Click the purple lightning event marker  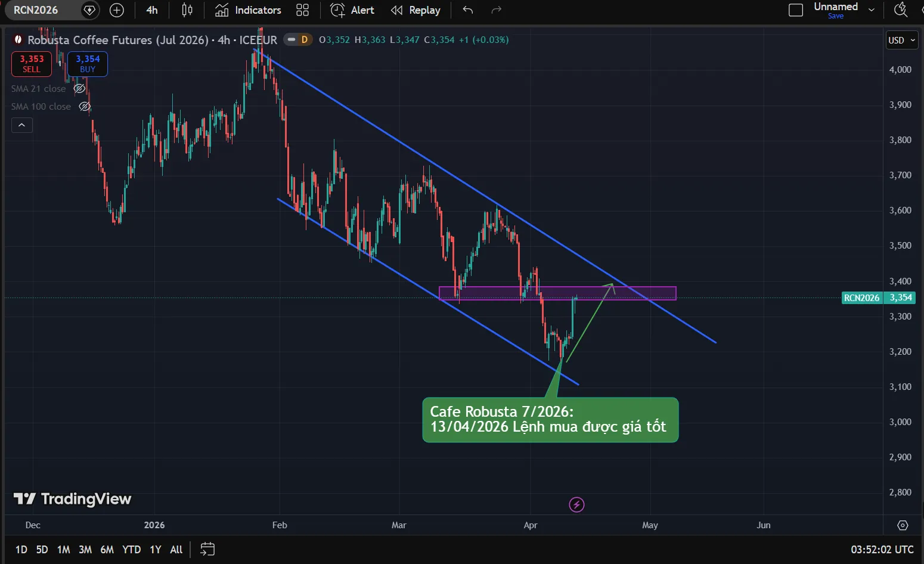[576, 505]
